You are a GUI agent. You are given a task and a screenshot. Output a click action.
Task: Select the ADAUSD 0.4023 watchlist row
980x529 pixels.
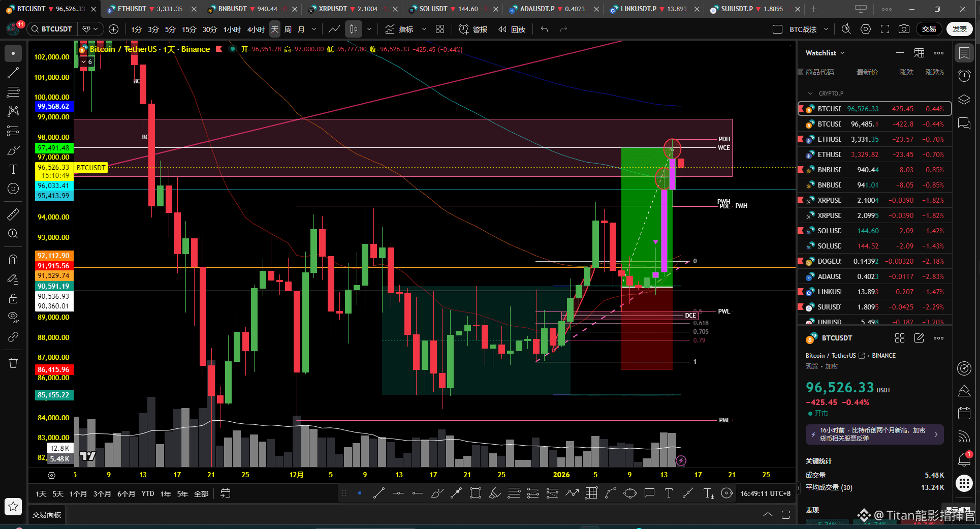tap(874, 276)
